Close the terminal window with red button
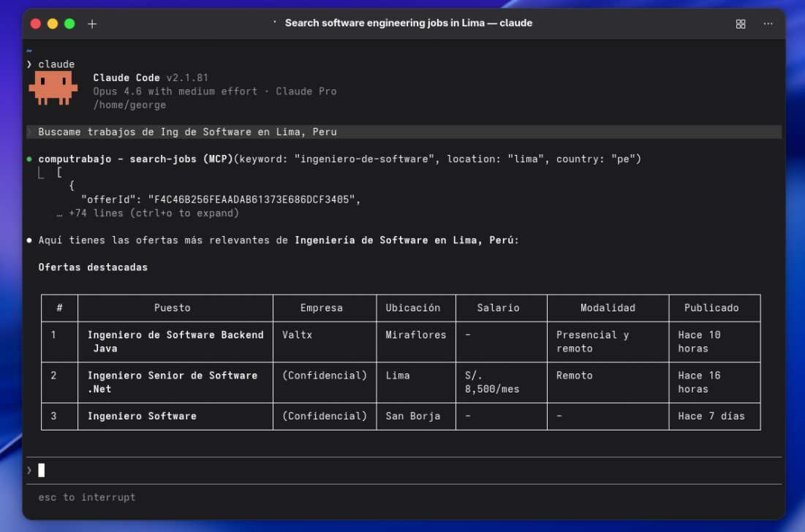Screen dimensions: 805x532 (36, 23)
